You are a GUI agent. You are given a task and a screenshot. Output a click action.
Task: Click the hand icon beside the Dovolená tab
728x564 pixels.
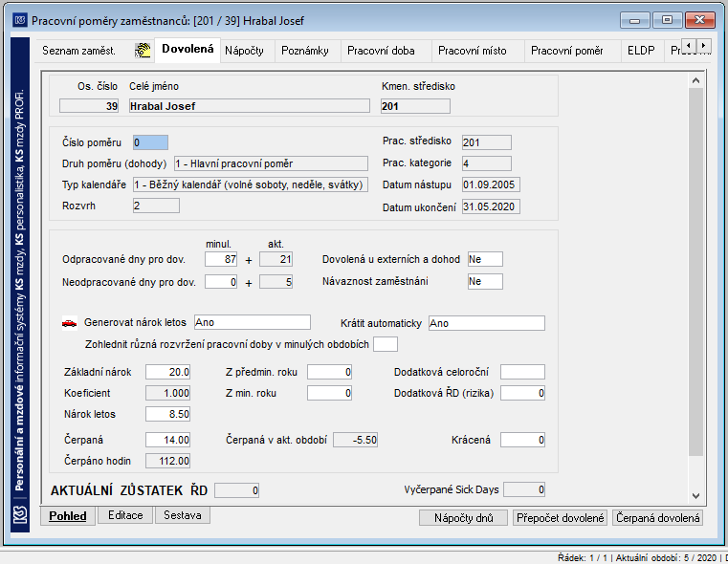tap(143, 50)
